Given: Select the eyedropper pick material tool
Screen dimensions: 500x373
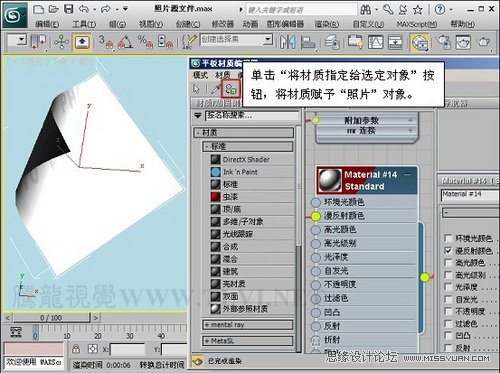Looking at the screenshot, I should click(x=216, y=89).
